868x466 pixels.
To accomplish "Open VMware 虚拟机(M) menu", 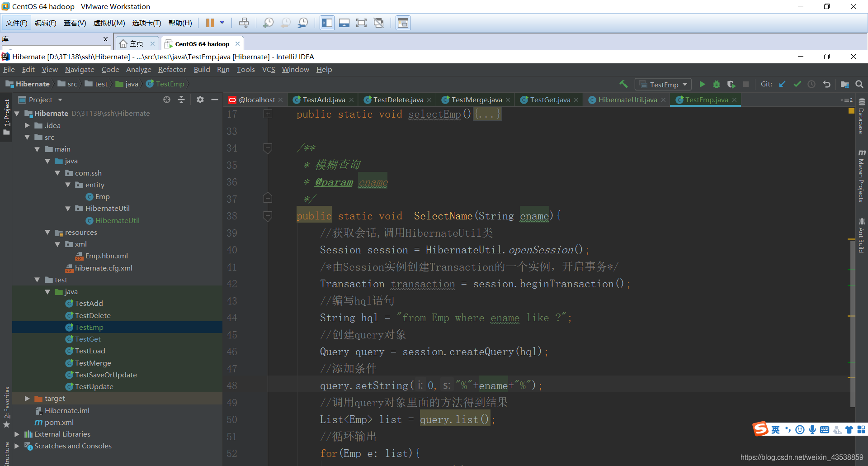I will 109,23.
